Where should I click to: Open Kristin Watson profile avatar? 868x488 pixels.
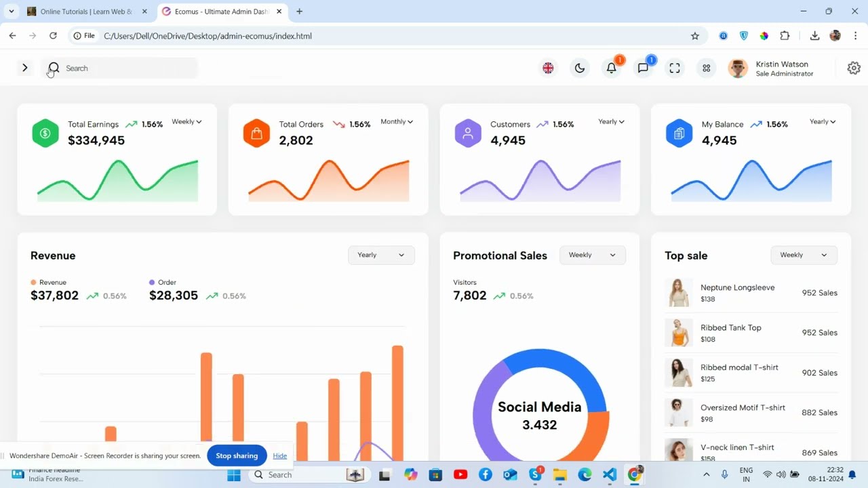tap(738, 68)
